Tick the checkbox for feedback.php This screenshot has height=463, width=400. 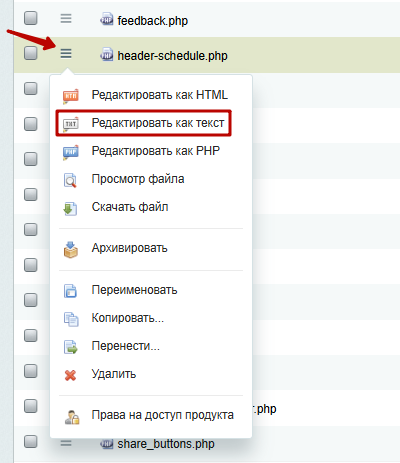(31, 18)
